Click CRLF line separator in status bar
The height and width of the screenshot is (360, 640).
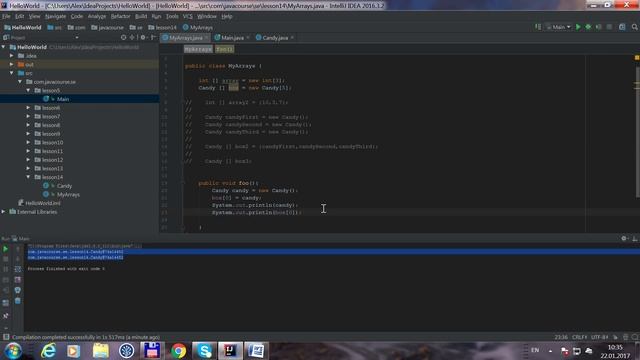point(580,337)
